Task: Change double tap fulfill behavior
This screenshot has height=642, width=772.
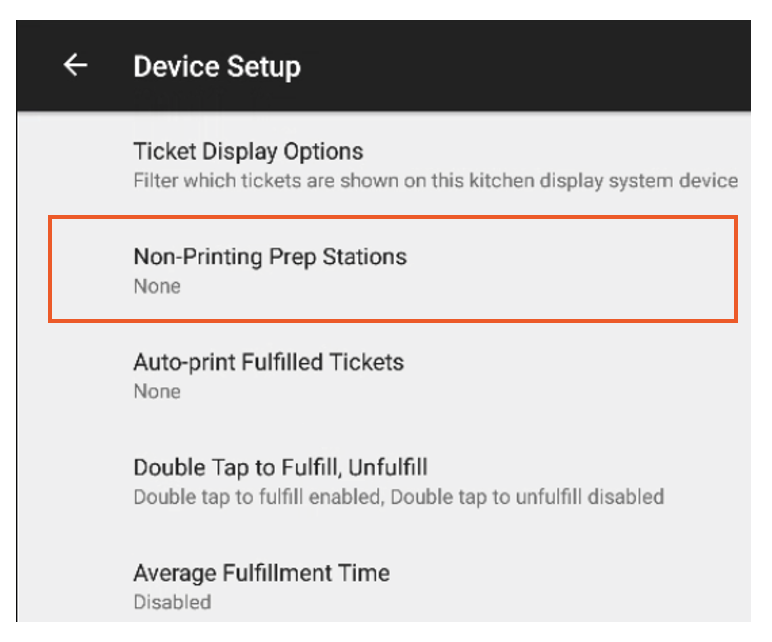Action: [x=400, y=481]
